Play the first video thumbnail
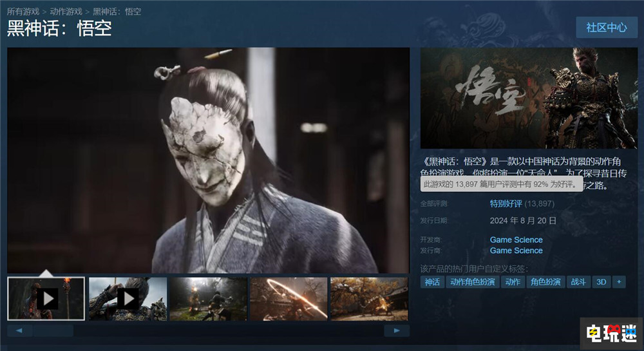 tap(46, 298)
